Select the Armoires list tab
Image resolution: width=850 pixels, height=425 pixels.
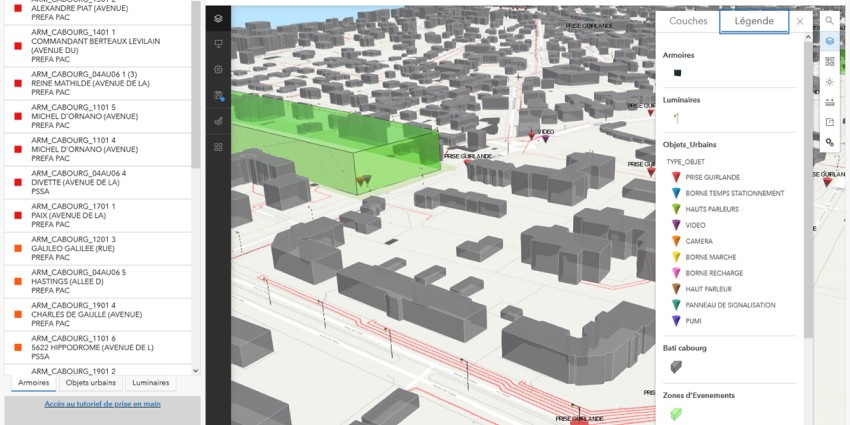[33, 383]
